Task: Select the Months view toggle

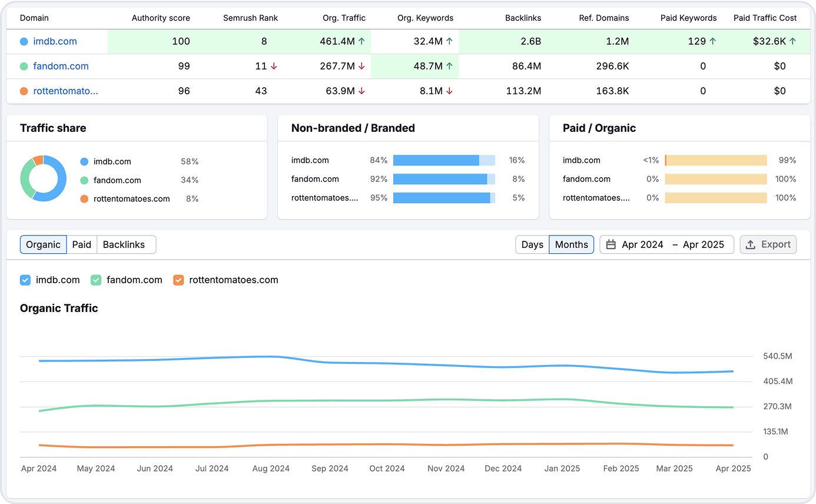Action: (571, 244)
